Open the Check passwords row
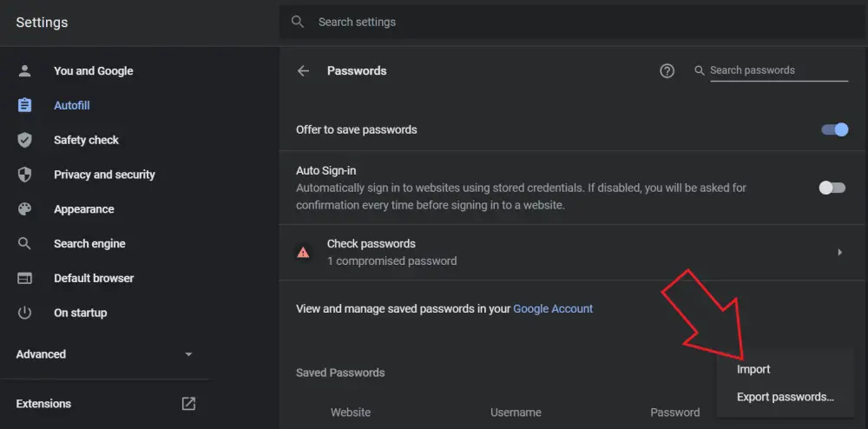Viewport: 868px width, 429px height. tap(573, 252)
